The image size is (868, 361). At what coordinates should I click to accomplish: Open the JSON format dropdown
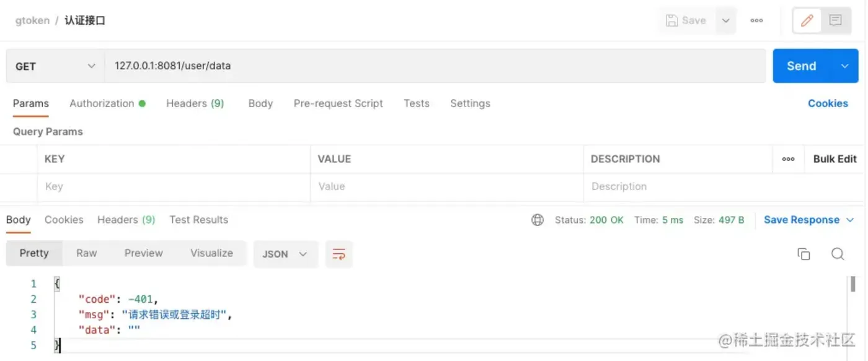pos(285,254)
